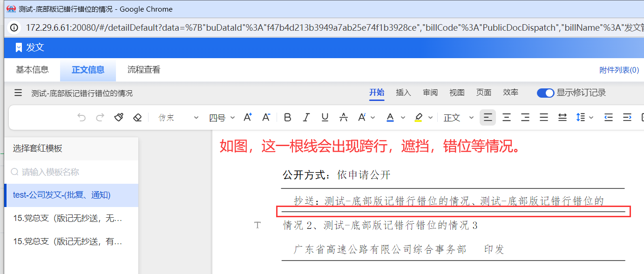Click the 发文 bookmark icon
644x274 pixels.
point(19,47)
